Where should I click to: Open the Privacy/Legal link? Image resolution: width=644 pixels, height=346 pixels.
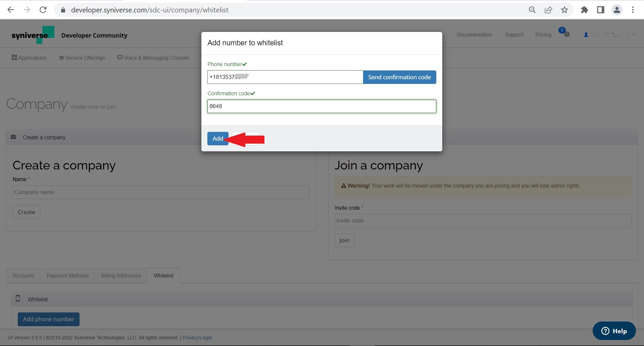197,338
